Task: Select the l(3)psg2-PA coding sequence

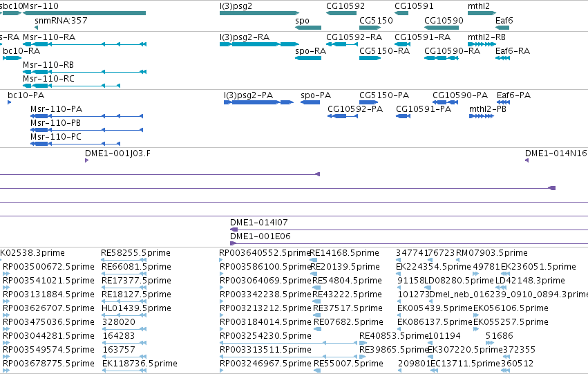Action: point(258,102)
